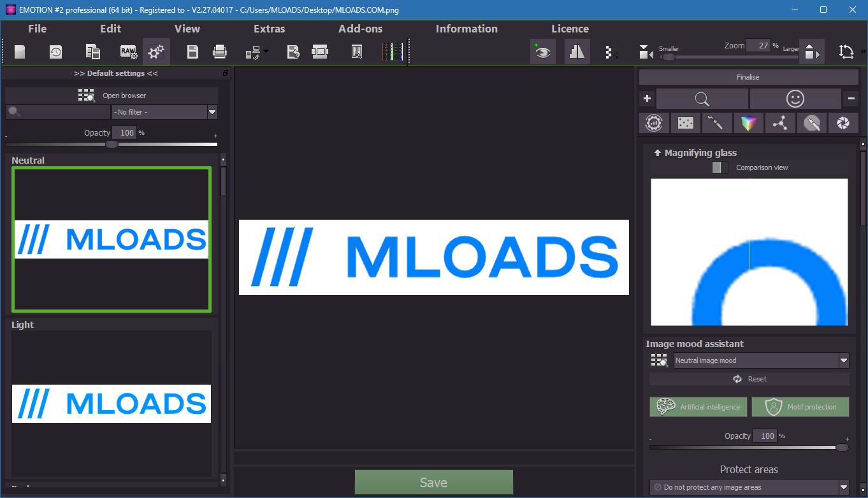Toggle Motif protection button
868x498 pixels.
click(800, 407)
